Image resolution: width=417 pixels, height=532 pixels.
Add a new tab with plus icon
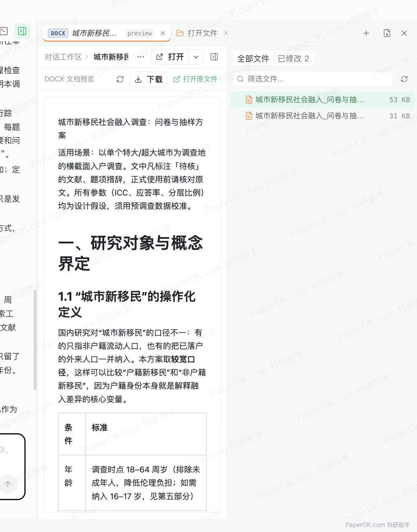tap(366, 33)
